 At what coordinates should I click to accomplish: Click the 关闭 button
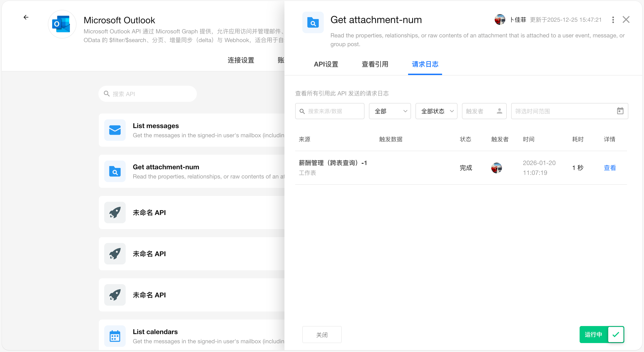(322, 335)
